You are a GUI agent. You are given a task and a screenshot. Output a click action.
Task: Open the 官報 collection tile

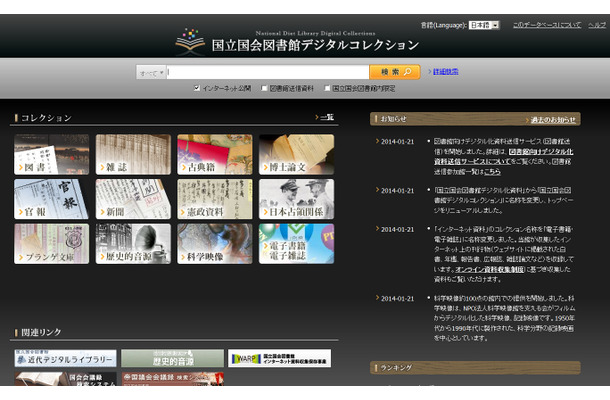coord(51,199)
